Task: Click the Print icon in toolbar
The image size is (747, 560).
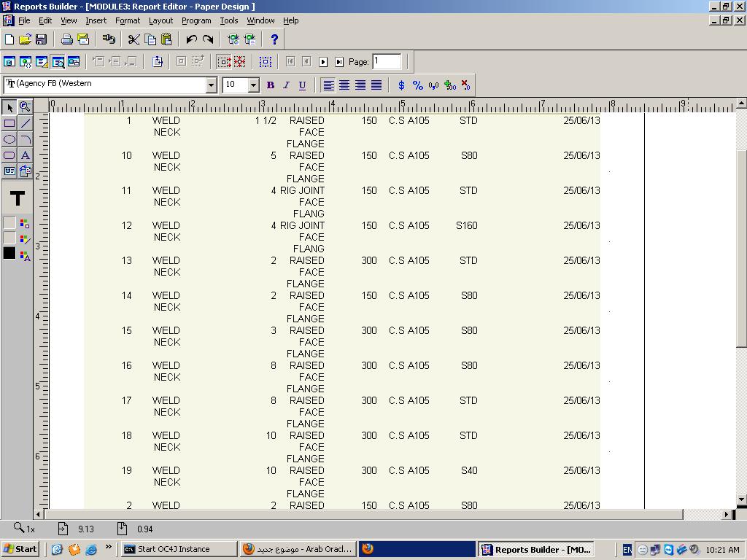Action: (x=66, y=39)
